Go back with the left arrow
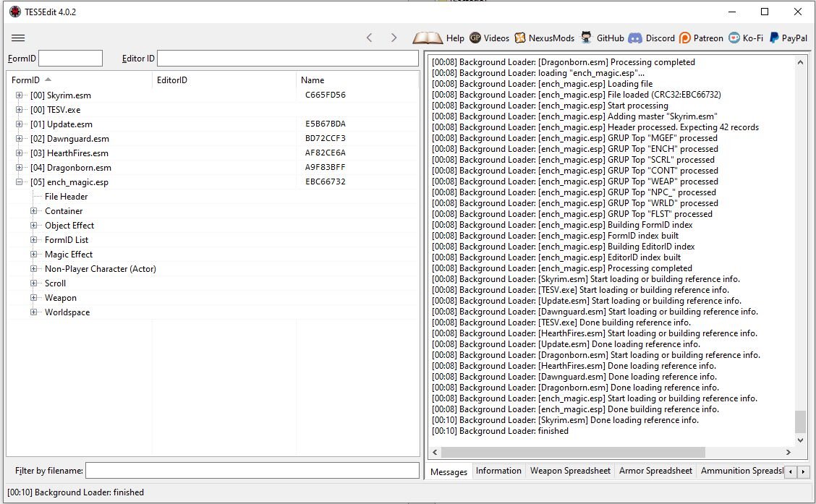816x504 pixels. pos(370,38)
